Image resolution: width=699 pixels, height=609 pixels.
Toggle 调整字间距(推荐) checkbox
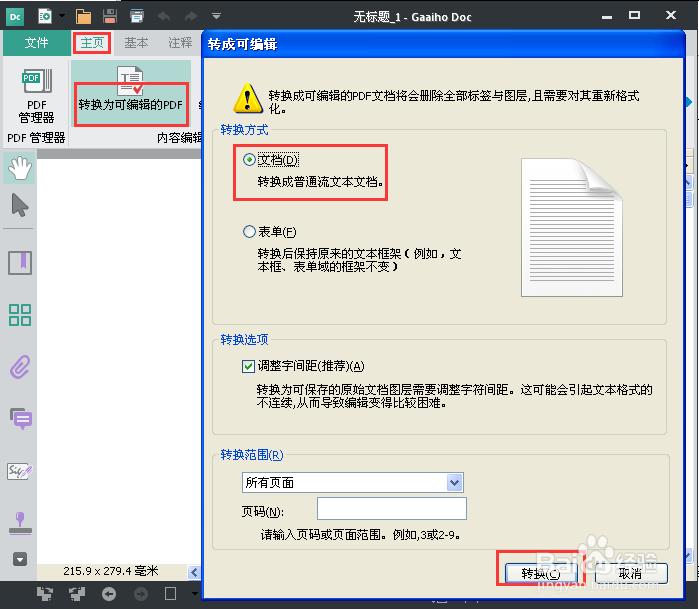click(248, 366)
